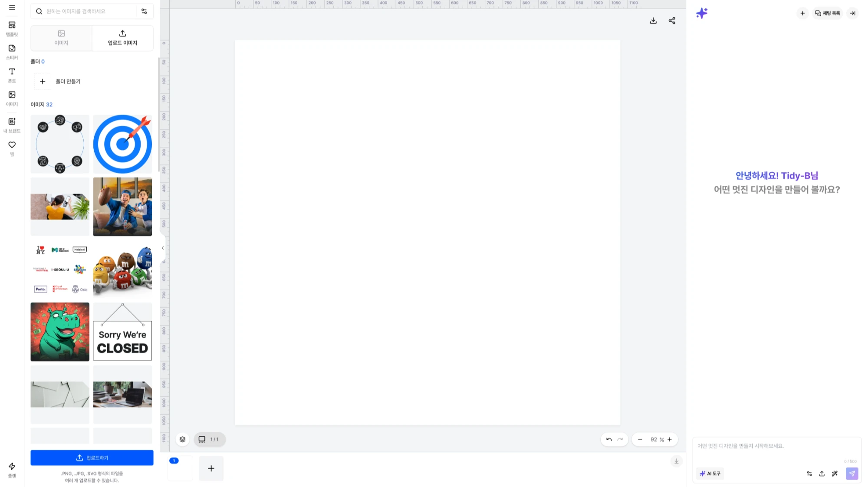Add a new page with plus button
Viewport: 868px width, 487px height.
211,468
